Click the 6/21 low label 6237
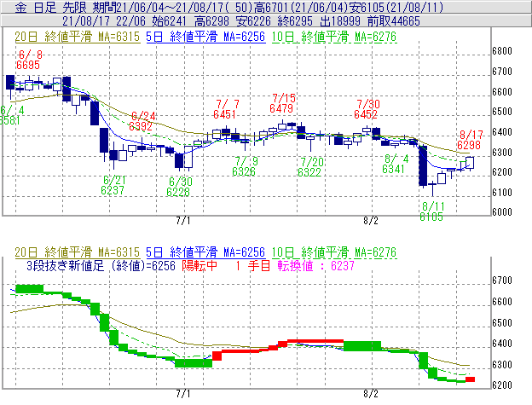The image size is (532, 405). click(x=113, y=190)
